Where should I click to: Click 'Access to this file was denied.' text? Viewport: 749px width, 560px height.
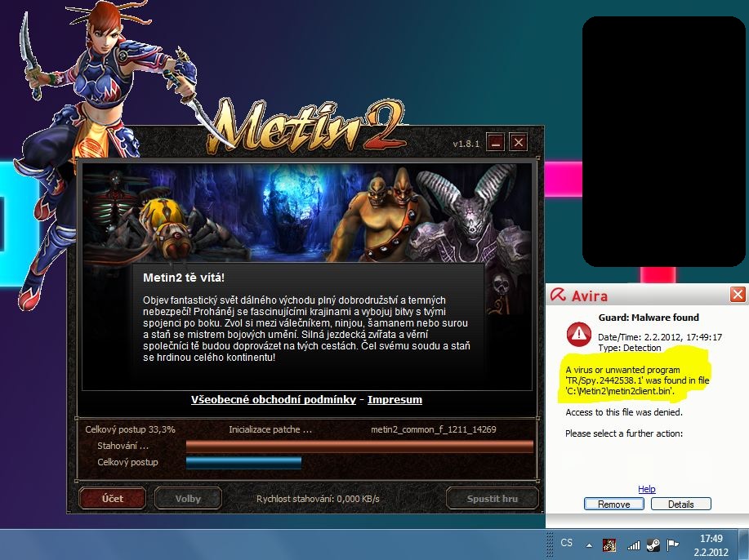624,412
